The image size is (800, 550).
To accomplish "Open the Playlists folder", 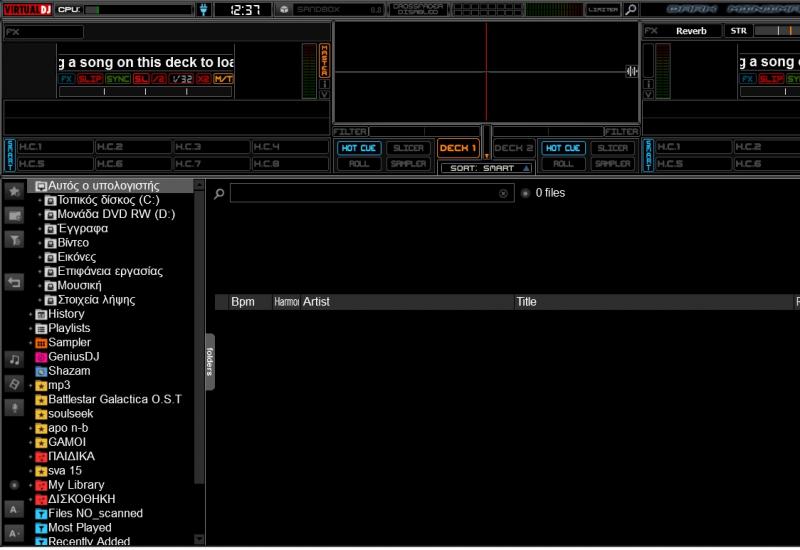I will (x=63, y=328).
